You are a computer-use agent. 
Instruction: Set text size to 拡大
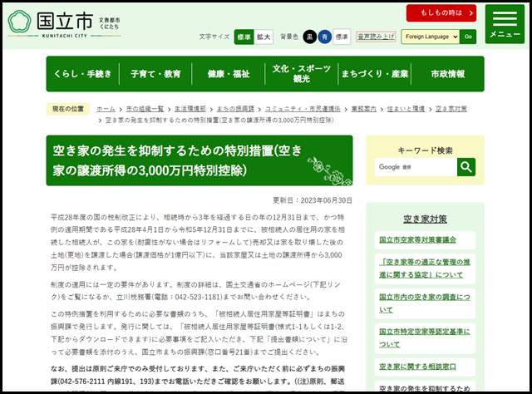[x=264, y=37]
